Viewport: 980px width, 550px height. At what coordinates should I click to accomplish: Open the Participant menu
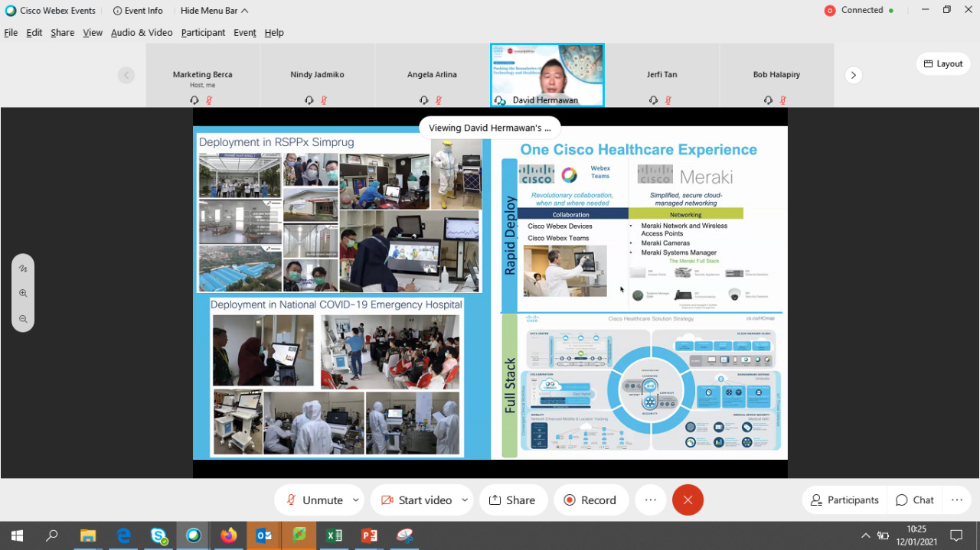tap(203, 32)
